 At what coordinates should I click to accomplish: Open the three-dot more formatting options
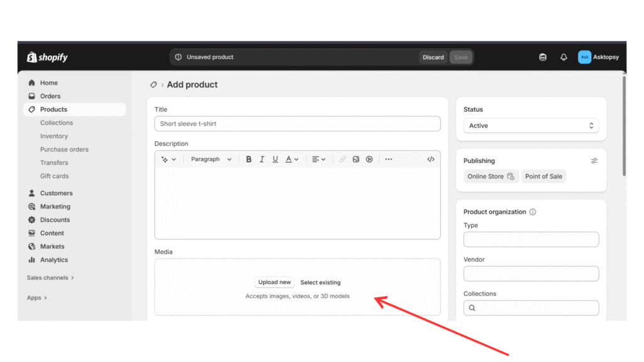tap(389, 160)
